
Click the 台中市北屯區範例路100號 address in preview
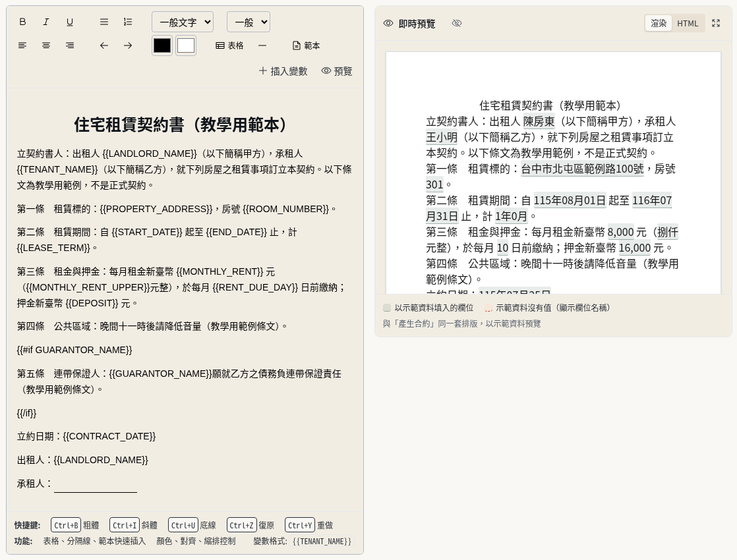(x=582, y=169)
